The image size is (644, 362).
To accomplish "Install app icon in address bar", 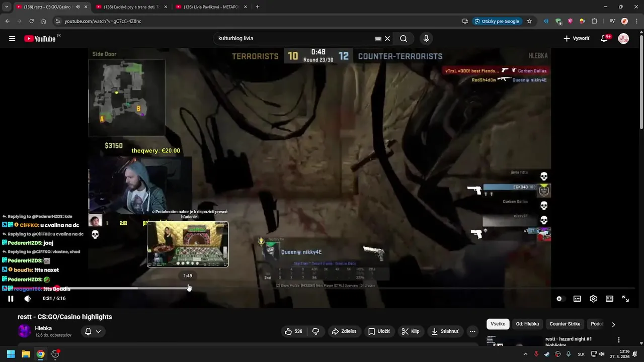I will (465, 21).
